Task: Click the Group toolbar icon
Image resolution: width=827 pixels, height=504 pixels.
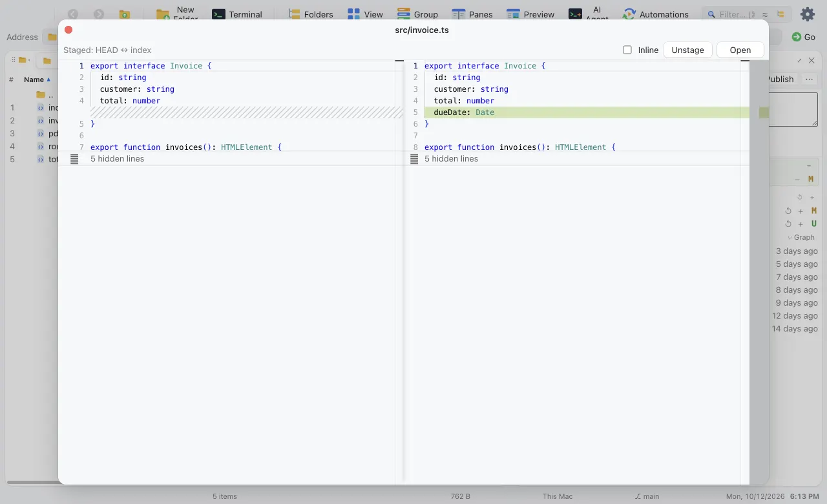Action: pyautogui.click(x=417, y=14)
